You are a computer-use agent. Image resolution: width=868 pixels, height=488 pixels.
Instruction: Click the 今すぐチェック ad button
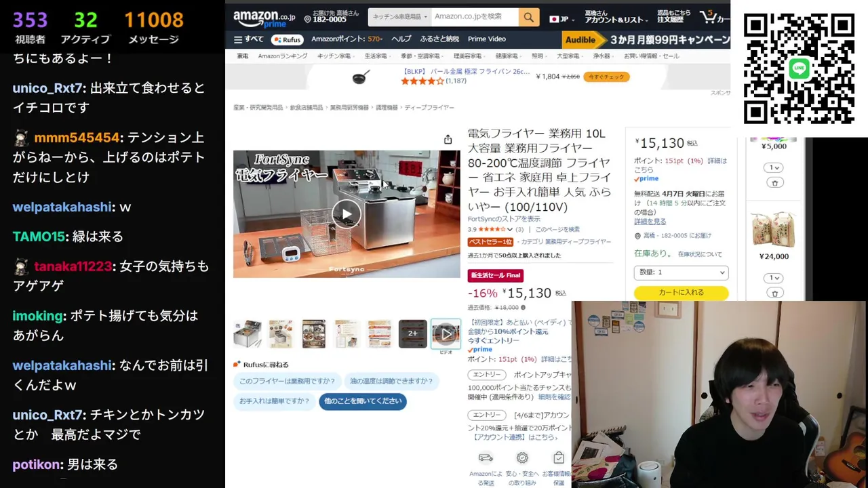point(606,77)
